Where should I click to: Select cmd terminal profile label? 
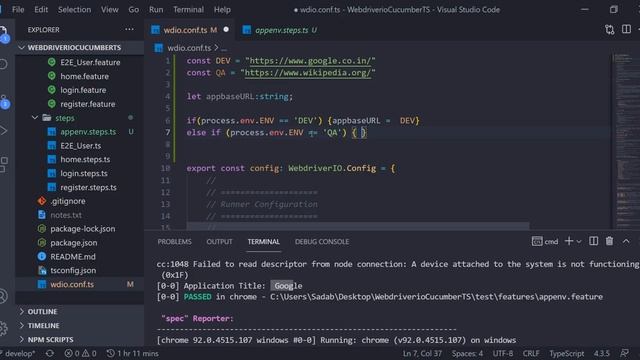click(x=551, y=242)
